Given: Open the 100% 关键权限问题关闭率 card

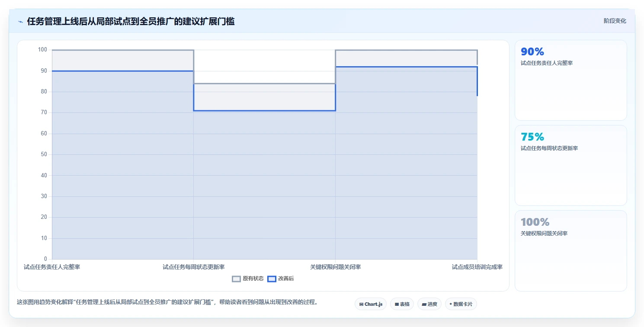Looking at the screenshot, I should pos(570,250).
